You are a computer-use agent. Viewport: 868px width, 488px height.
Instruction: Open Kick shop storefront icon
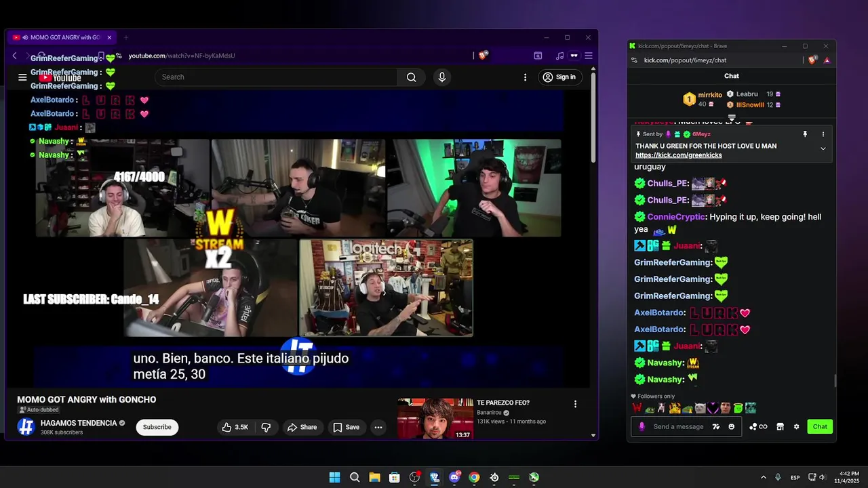tap(780, 426)
